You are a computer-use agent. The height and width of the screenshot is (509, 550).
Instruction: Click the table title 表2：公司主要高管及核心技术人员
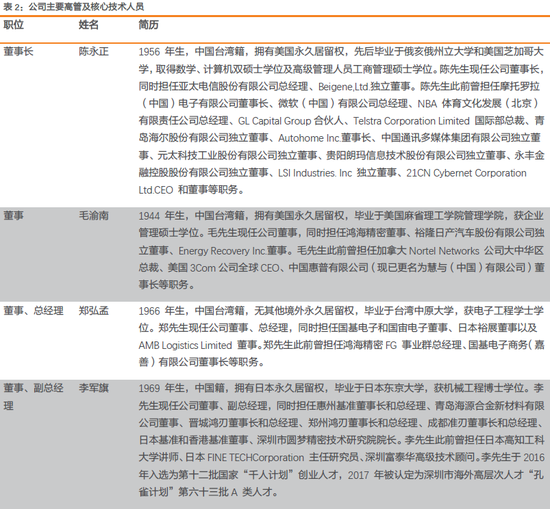[x=74, y=7]
